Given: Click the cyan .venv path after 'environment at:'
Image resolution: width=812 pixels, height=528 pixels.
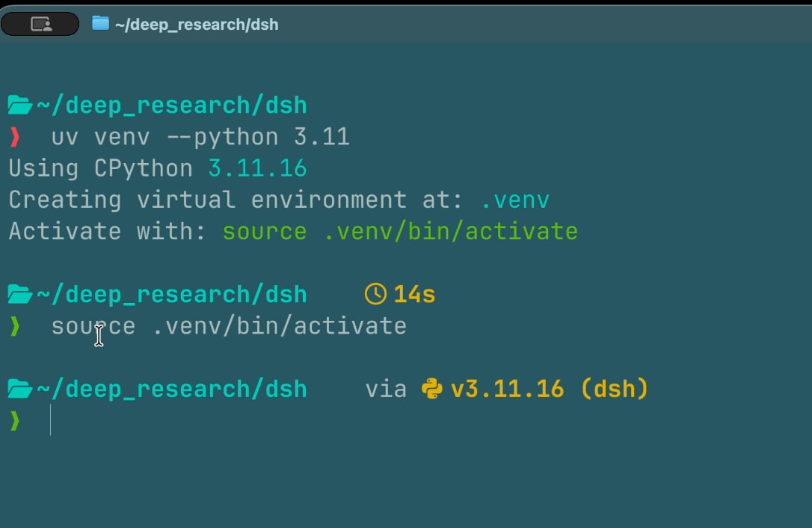Looking at the screenshot, I should click(515, 200).
